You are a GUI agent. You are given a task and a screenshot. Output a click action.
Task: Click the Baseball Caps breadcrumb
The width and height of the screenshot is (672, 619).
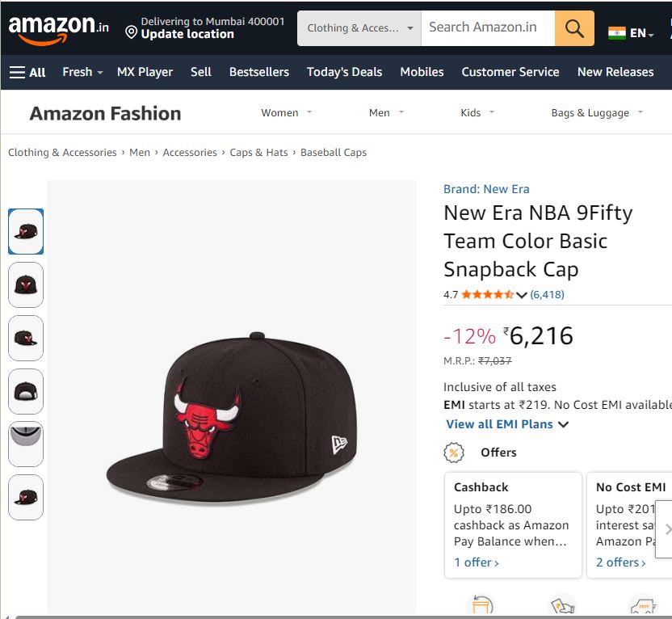click(x=334, y=152)
